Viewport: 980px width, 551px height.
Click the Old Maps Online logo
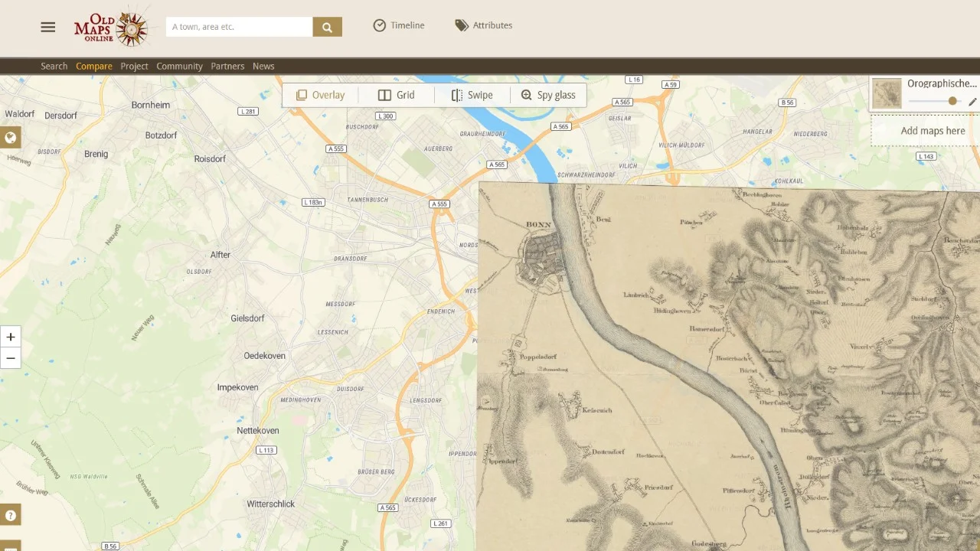(111, 28)
